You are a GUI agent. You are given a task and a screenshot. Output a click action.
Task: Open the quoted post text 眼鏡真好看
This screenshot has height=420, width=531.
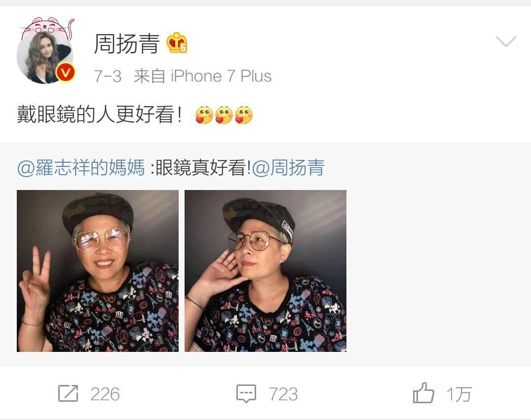[x=203, y=167]
